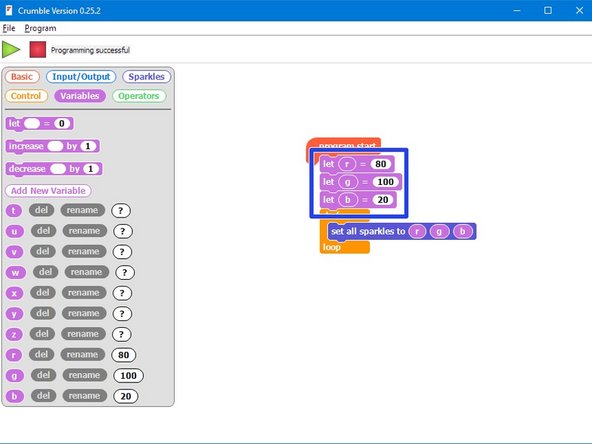Click the Crumble app icon in title bar
Image resolution: width=592 pixels, height=444 pixels.
(9, 10)
